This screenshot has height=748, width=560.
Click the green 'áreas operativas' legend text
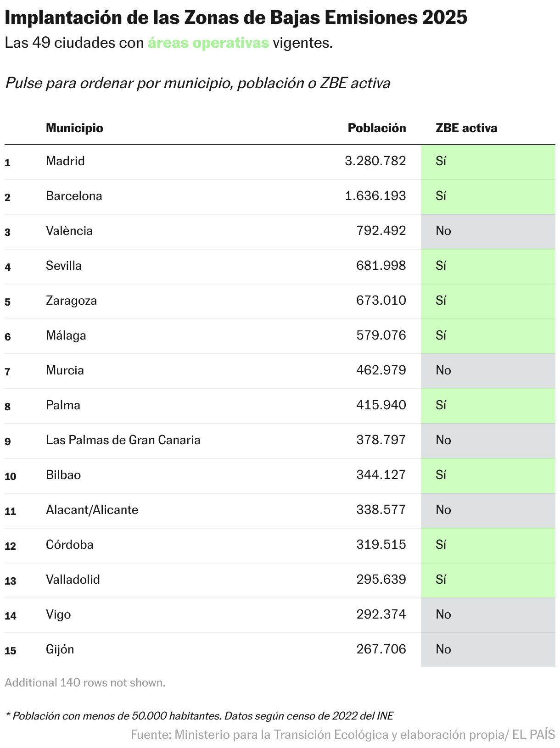[208, 43]
